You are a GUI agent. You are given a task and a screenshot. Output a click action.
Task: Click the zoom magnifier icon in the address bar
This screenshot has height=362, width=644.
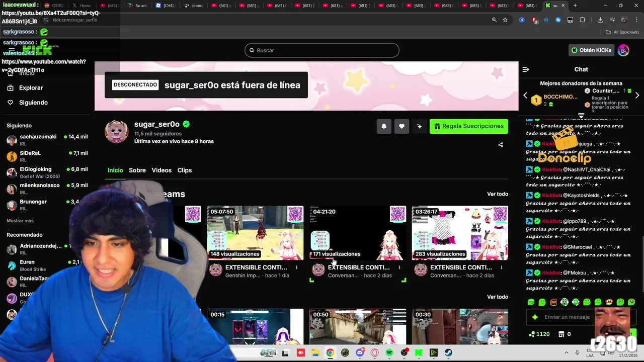pyautogui.click(x=494, y=20)
